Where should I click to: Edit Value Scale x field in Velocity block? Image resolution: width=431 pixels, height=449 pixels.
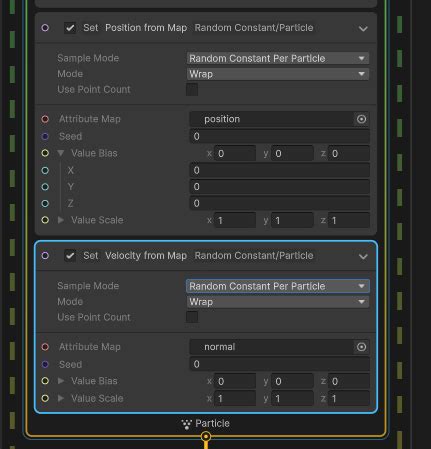click(235, 398)
